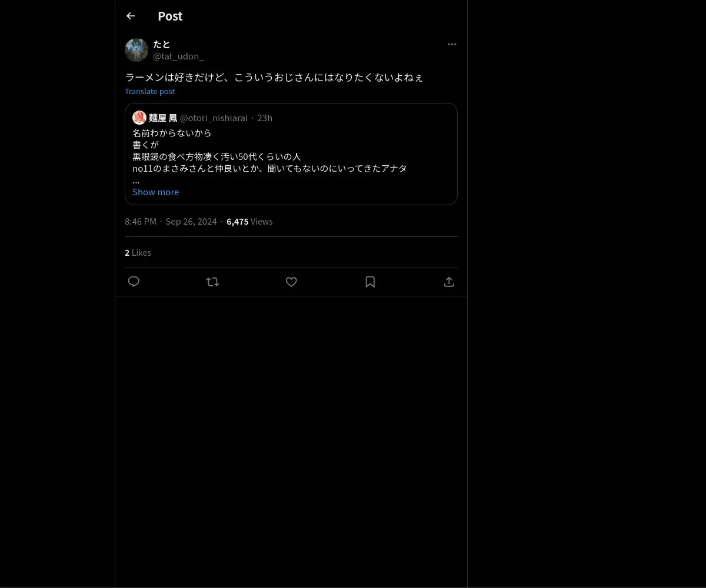The image size is (706, 588).
Task: Reply using the speech bubble icon
Action: pos(134,282)
